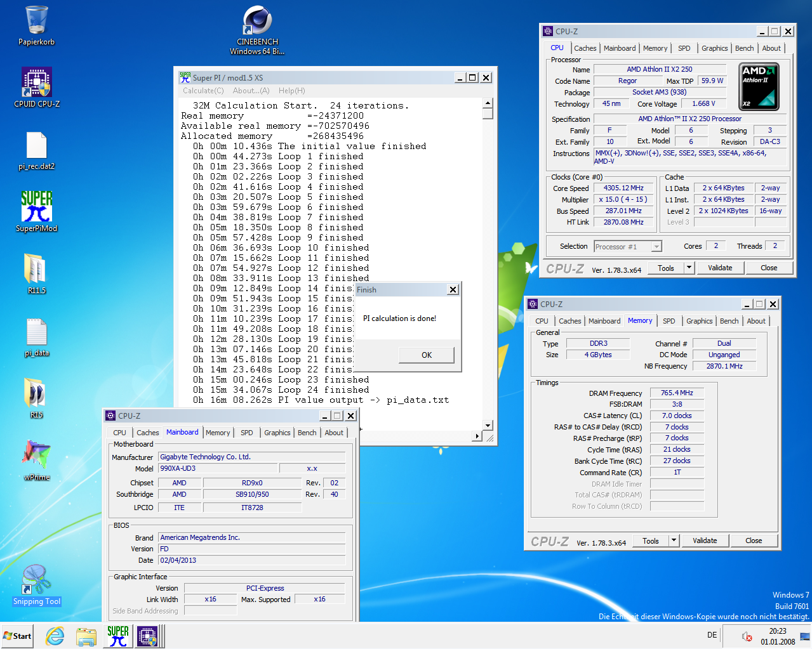
Task: Launch CINEBENCH Windows 64 Bit shortcut
Action: tap(257, 30)
